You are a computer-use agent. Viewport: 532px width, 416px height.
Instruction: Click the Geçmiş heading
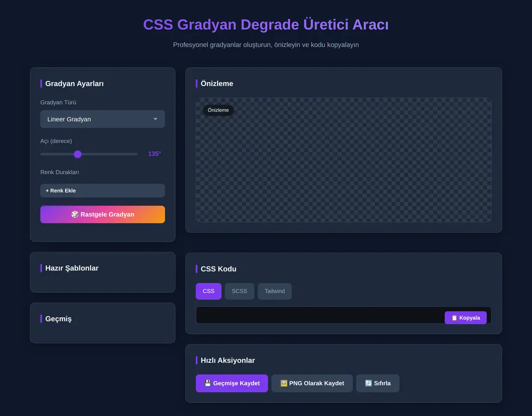coord(59,319)
